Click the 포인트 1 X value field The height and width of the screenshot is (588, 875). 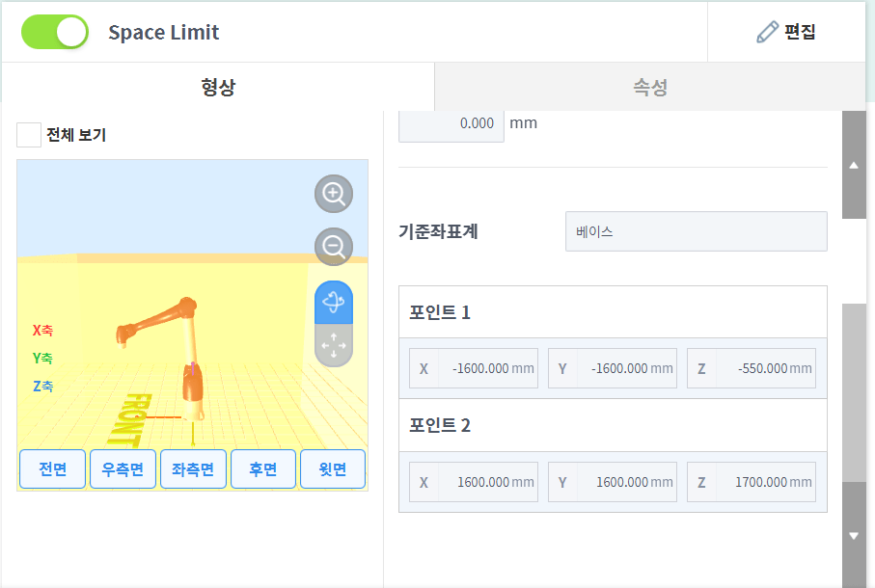[474, 368]
